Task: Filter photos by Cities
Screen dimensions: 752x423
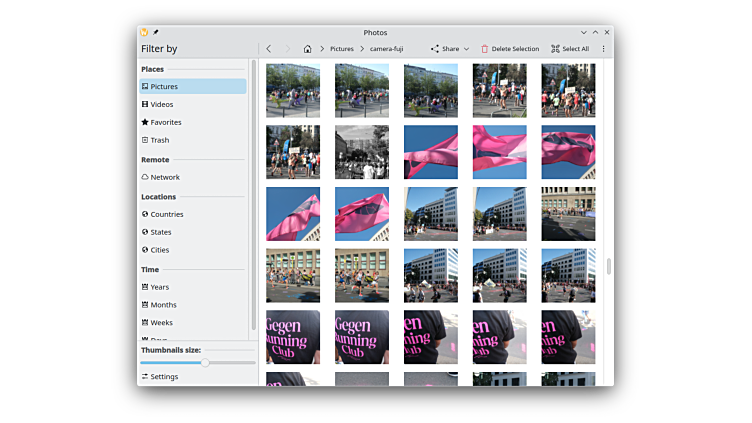Action: [159, 250]
